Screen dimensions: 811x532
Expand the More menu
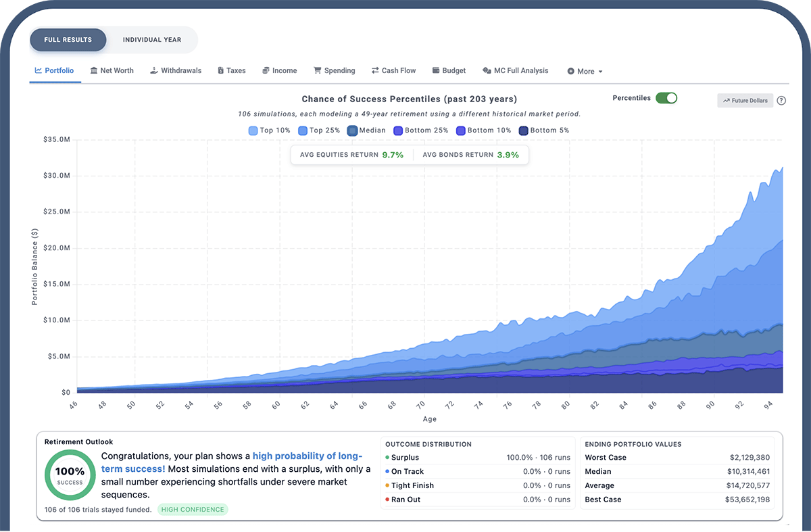pos(584,71)
